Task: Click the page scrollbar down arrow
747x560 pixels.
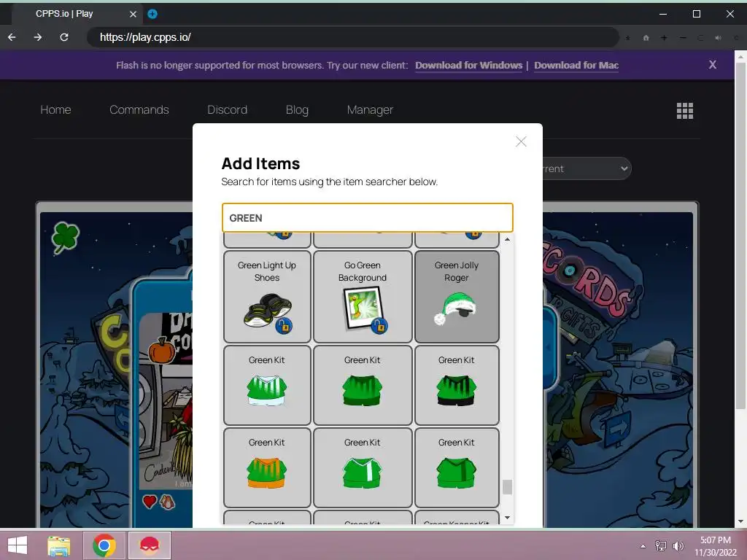Action: 740,521
